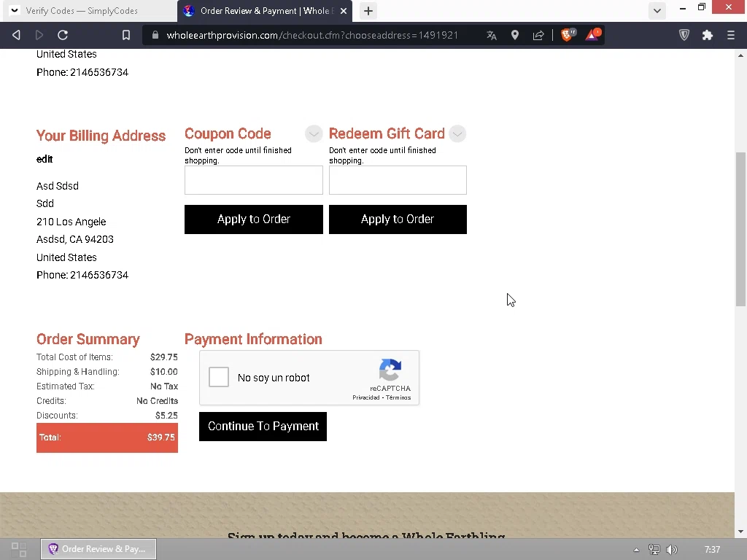Click the vertical scrollbar thumb
The height and width of the screenshot is (560, 747).
[x=740, y=229]
